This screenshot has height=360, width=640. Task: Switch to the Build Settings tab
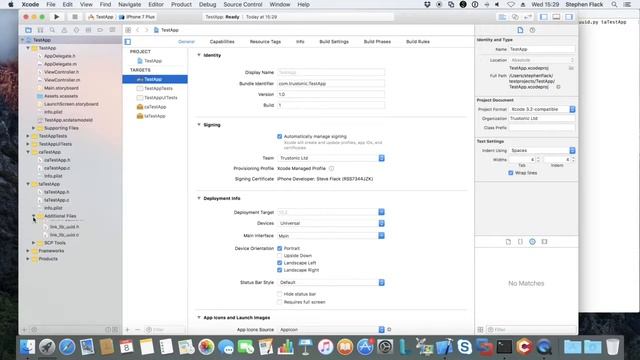point(334,42)
